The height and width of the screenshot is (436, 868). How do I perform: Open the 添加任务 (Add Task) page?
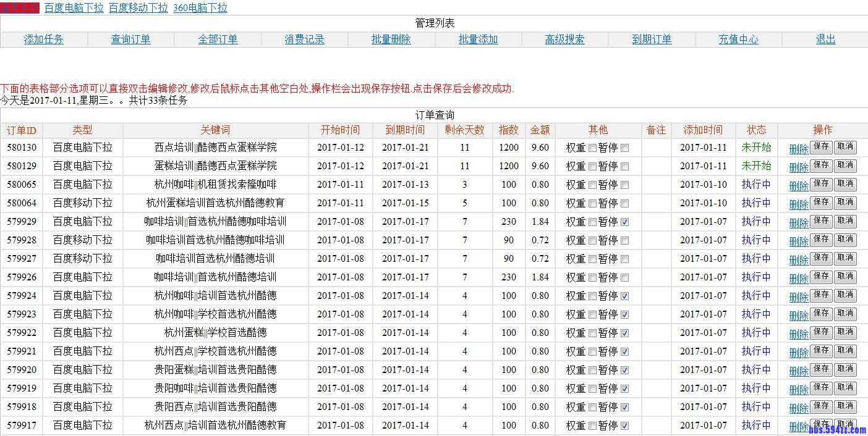[x=43, y=39]
